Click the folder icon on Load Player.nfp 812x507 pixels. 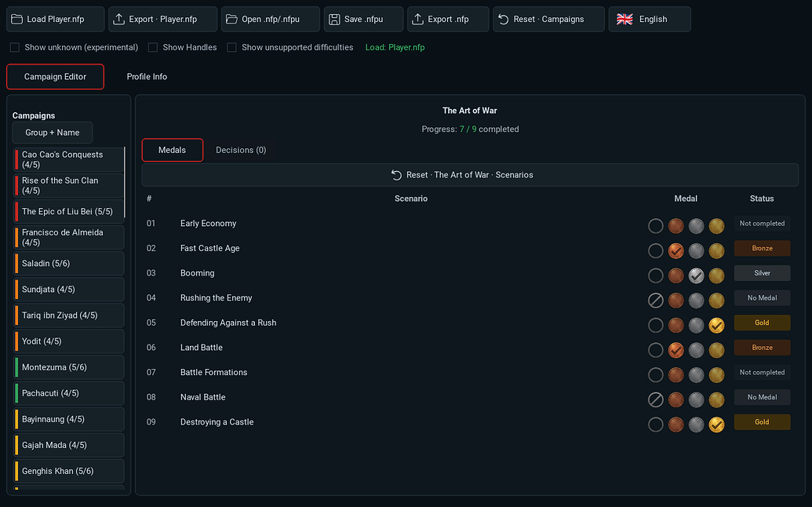(17, 19)
